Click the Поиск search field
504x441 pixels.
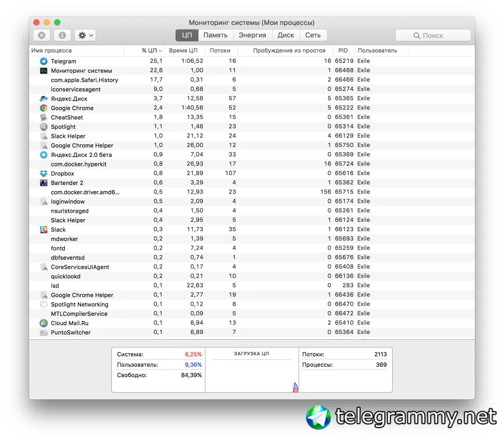[x=433, y=35]
